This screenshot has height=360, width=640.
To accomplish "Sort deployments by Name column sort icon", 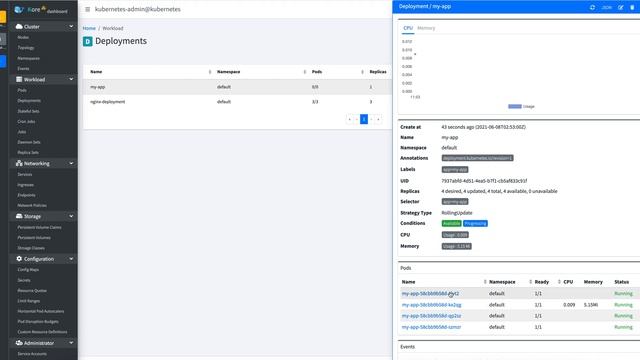I will pos(210,72).
